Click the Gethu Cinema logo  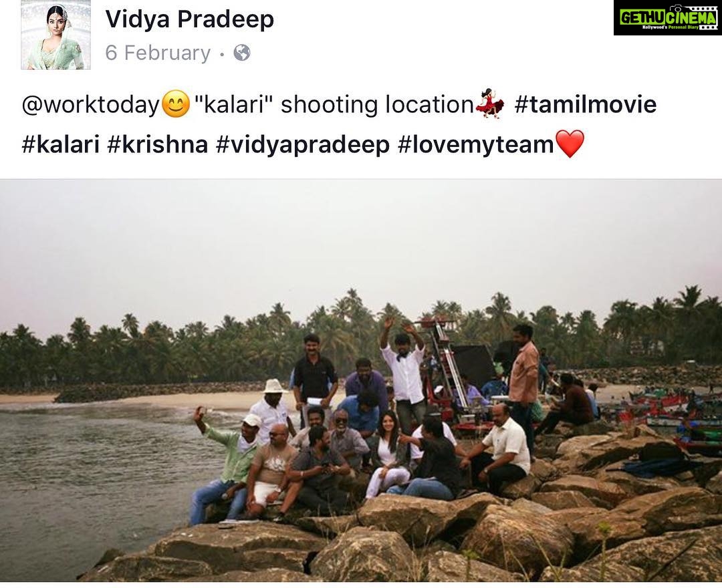tap(668, 17)
